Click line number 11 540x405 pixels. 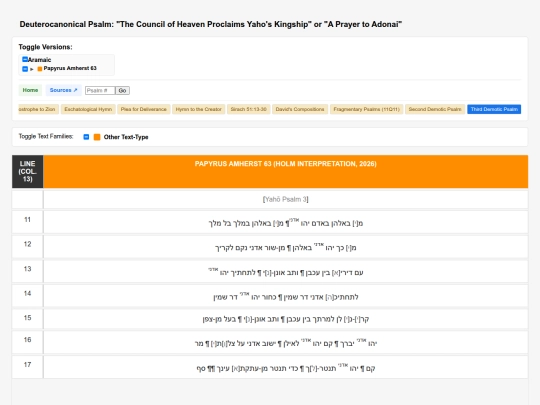pos(28,219)
